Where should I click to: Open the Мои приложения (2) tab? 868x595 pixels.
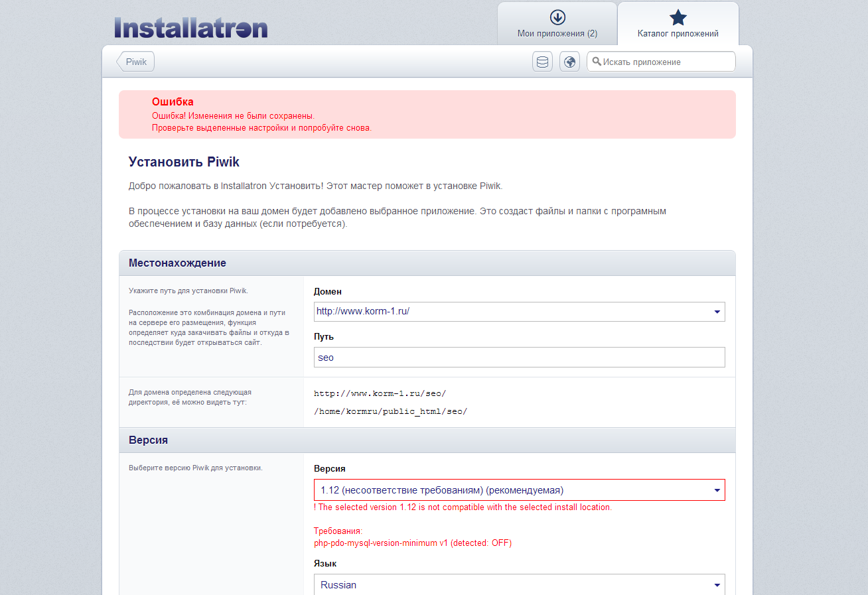[557, 24]
